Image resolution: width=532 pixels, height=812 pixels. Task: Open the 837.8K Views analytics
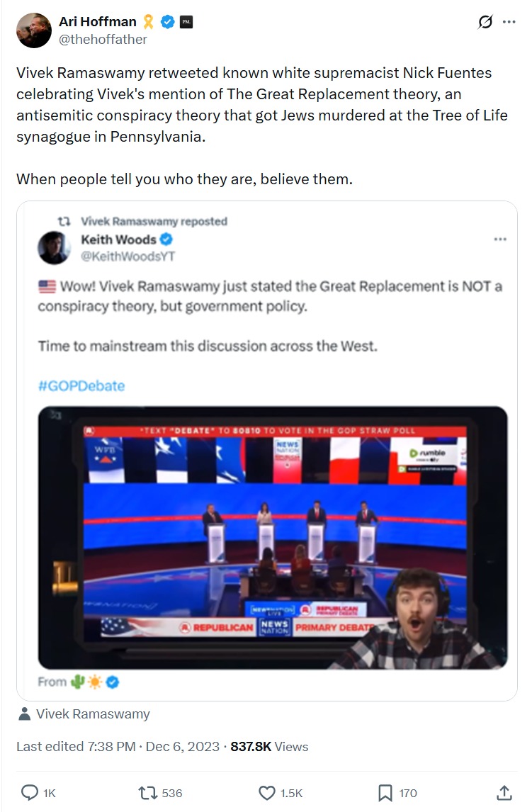click(269, 746)
